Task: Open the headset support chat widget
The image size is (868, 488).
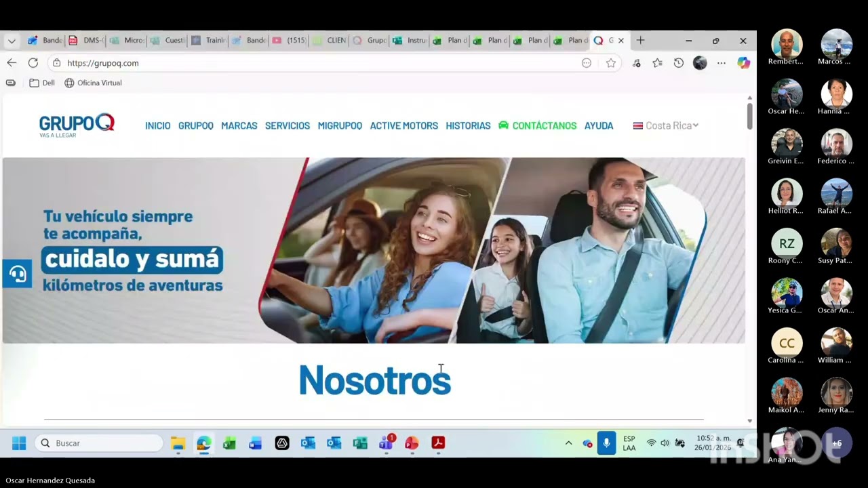Action: [17, 274]
